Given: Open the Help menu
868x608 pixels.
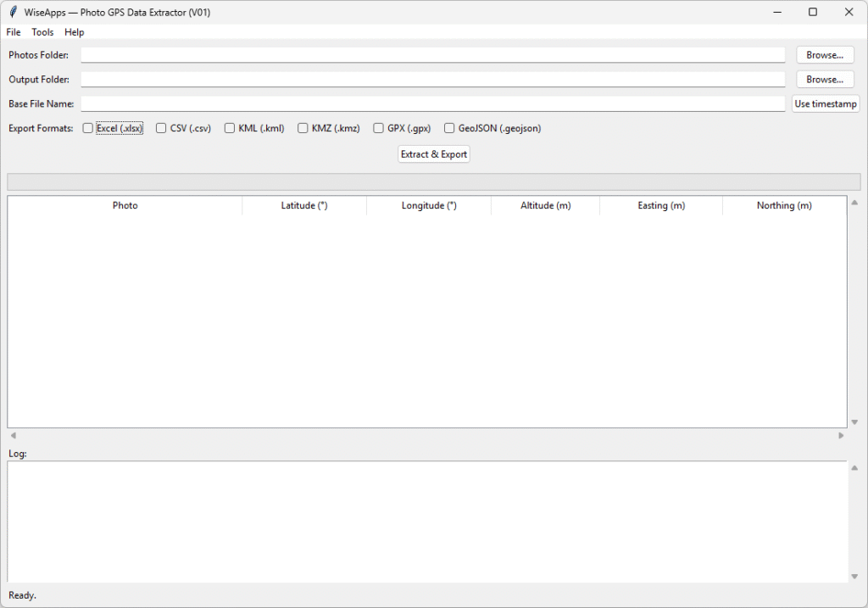Looking at the screenshot, I should [75, 32].
